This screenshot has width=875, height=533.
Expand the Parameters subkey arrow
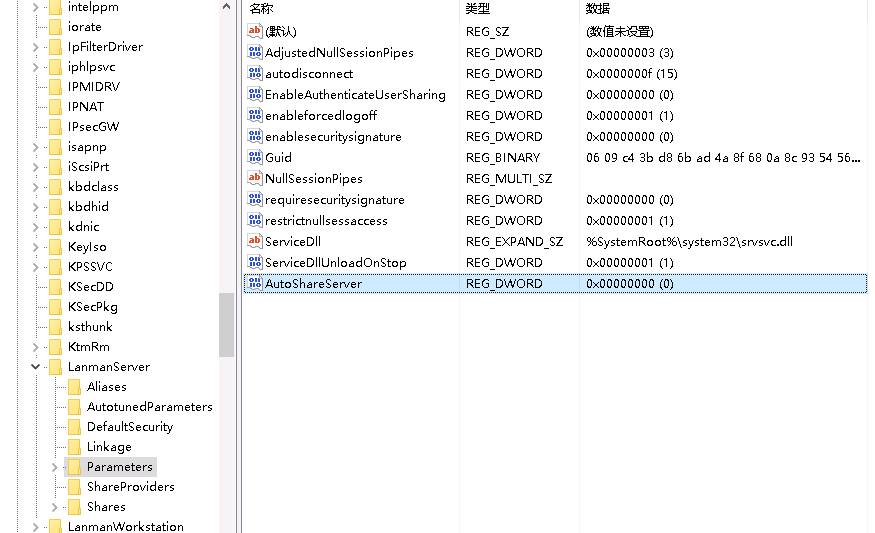pos(55,467)
